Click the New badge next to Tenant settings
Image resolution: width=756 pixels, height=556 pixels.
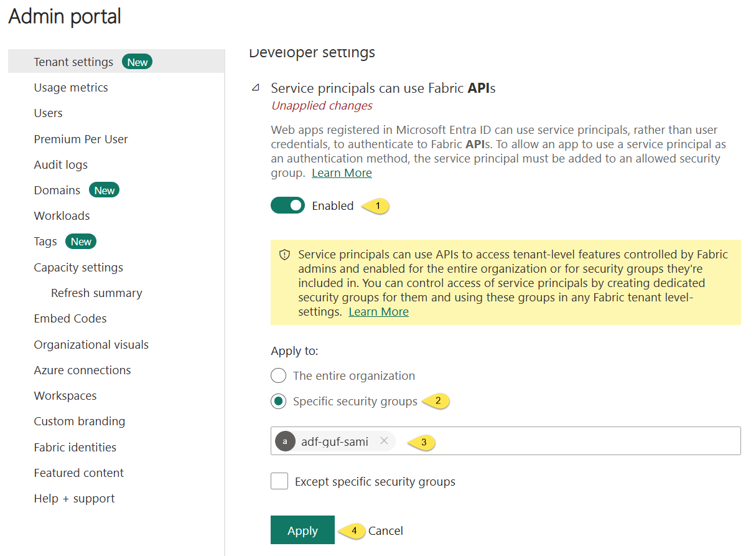click(x=138, y=62)
